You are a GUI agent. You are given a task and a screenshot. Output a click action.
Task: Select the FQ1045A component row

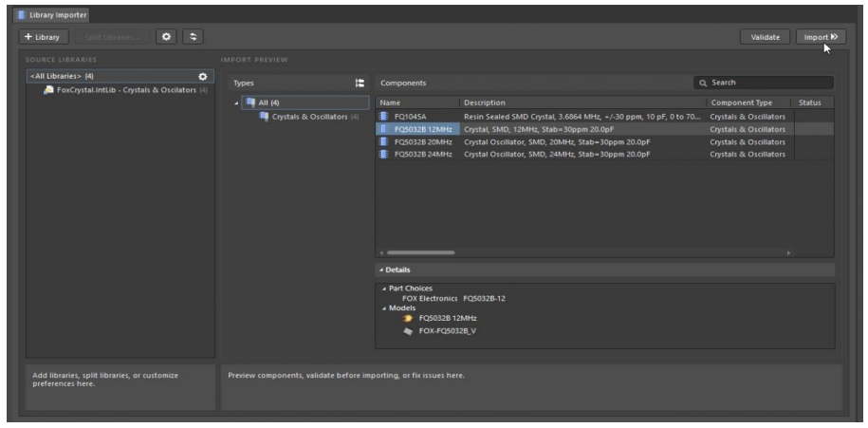coord(604,117)
